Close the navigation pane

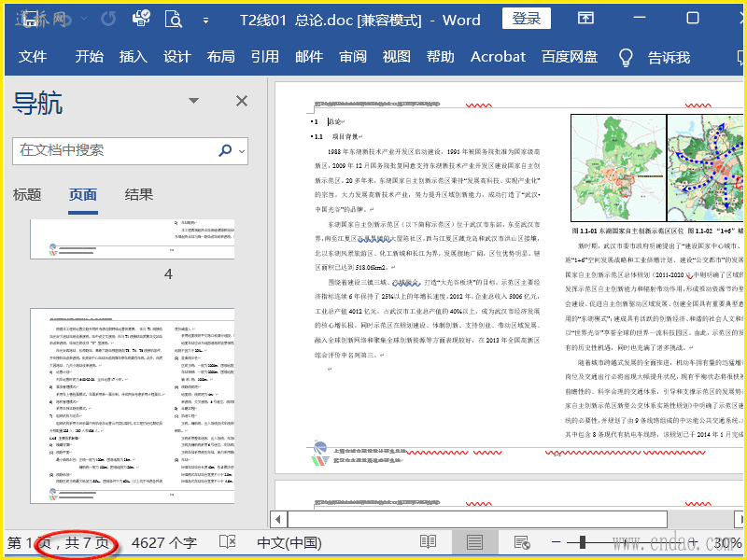coord(241,101)
